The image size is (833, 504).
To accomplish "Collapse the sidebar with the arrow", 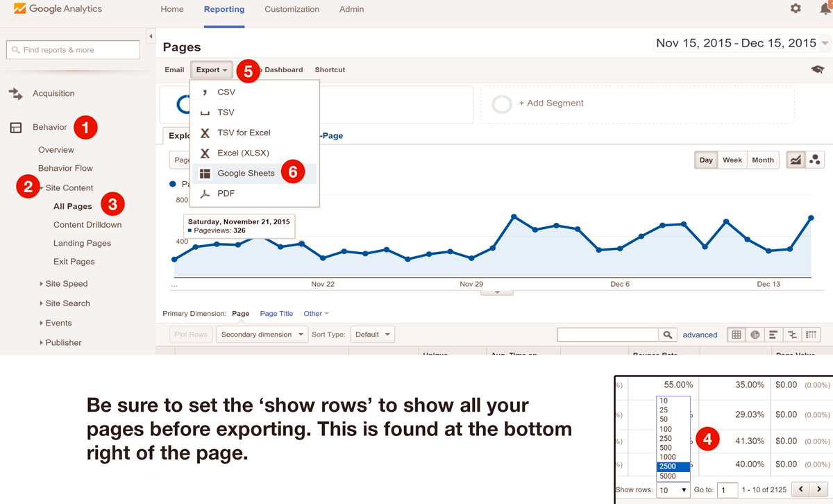I will pos(151,35).
